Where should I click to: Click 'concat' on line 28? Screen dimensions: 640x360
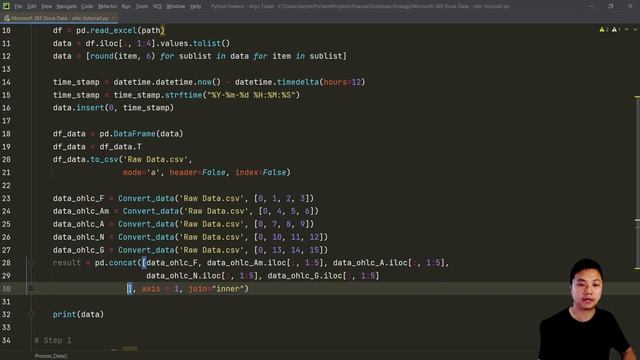pos(122,263)
